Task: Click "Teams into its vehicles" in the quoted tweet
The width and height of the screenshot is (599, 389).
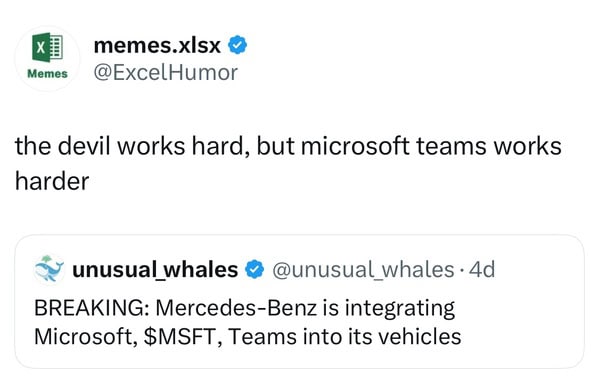Action: pyautogui.click(x=345, y=337)
